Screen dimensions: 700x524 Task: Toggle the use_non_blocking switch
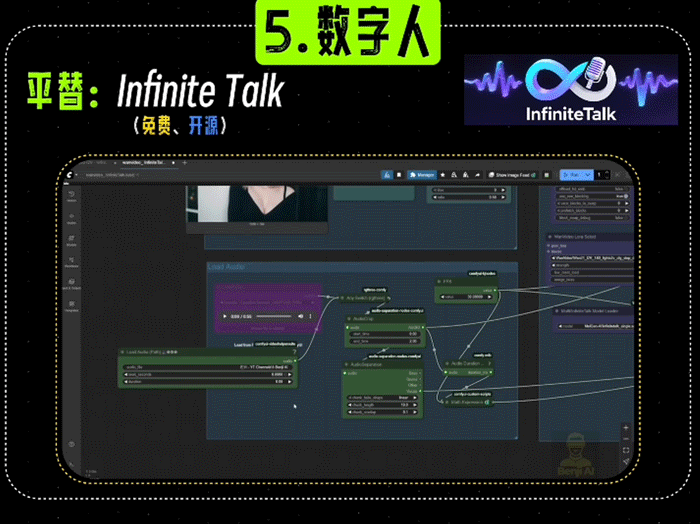pyautogui.click(x=592, y=196)
